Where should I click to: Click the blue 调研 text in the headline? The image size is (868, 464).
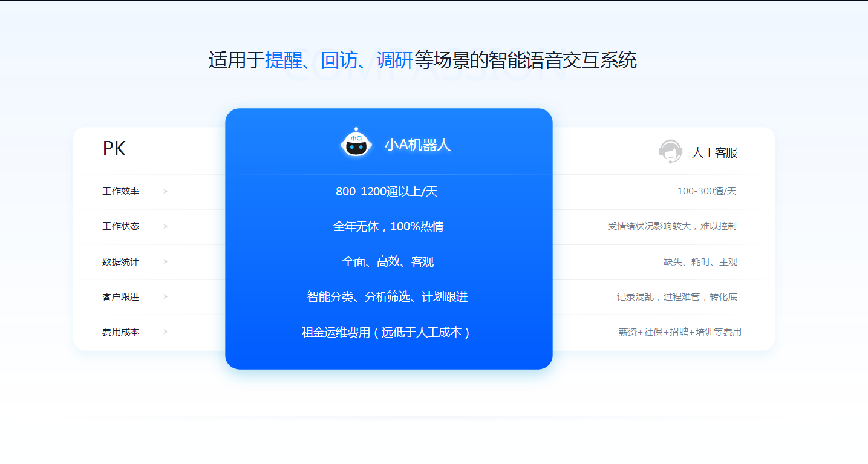coord(394,60)
